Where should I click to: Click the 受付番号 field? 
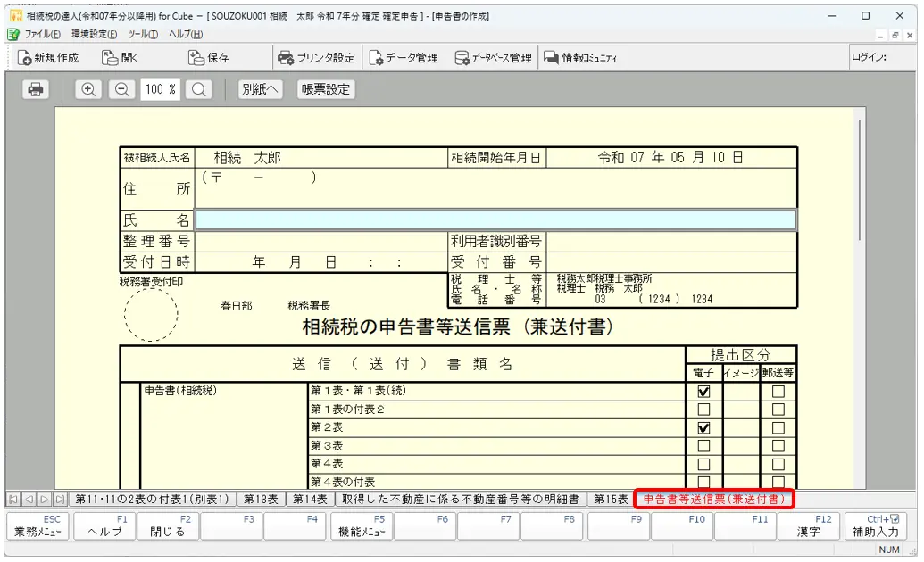[671, 261]
